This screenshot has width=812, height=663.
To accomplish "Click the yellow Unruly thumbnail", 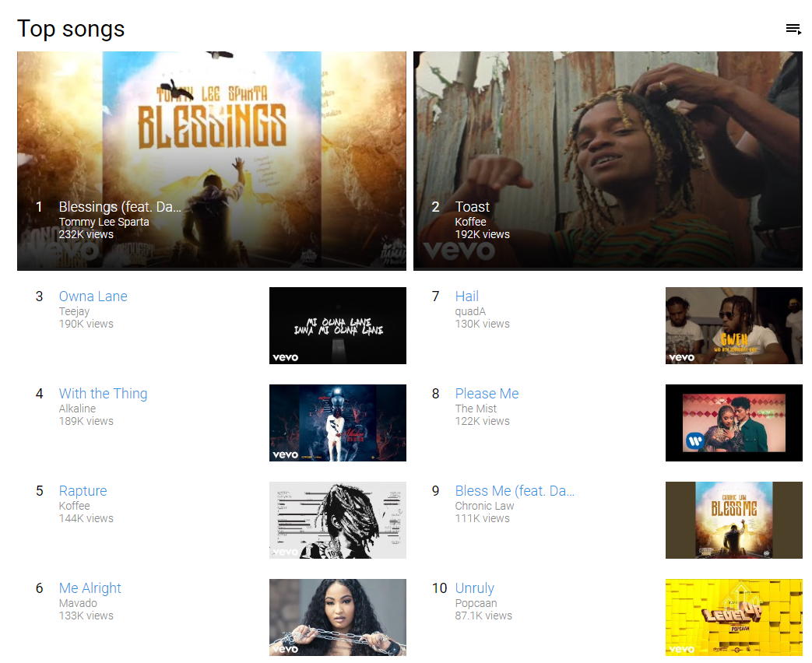I will click(734, 617).
